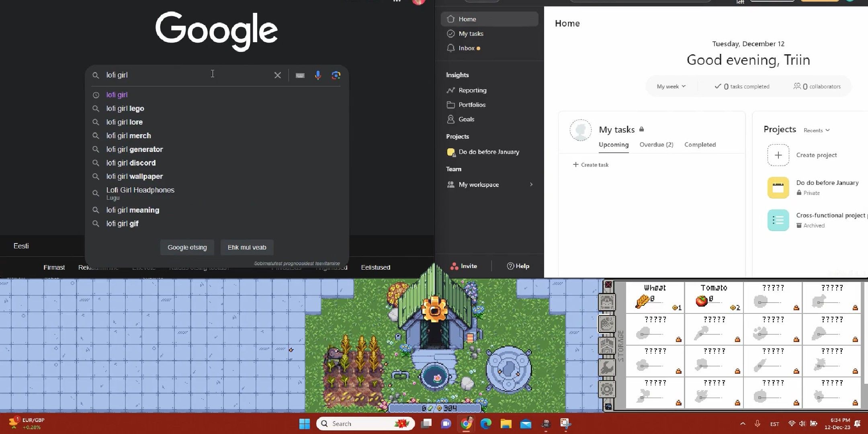
Task: Click the small icon below the gear in the game sidebar
Action: pos(608,406)
